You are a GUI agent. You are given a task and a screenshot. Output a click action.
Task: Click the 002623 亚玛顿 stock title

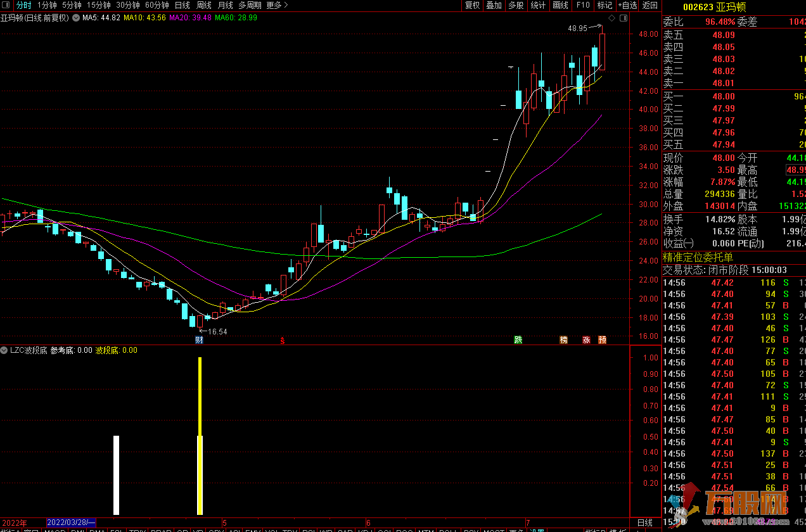click(715, 7)
